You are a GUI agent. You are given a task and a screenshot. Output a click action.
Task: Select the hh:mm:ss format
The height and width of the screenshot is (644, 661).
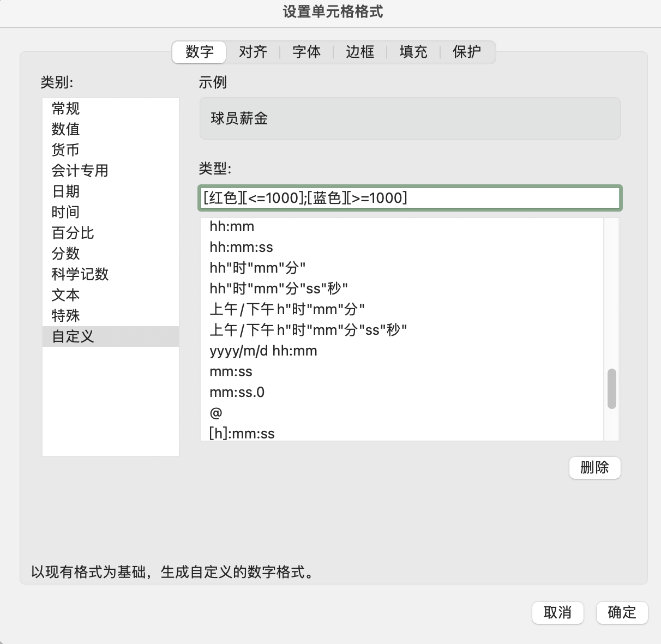click(x=402, y=247)
